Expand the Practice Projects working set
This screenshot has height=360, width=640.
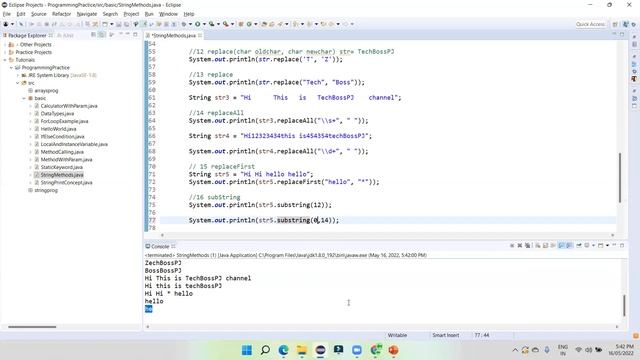(5, 52)
